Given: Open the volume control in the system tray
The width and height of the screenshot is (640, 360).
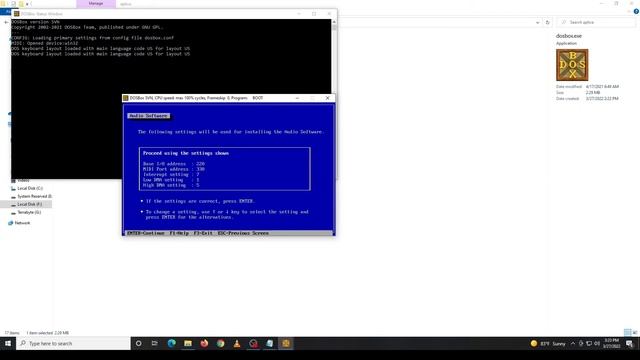Looking at the screenshot, I should 597,343.
